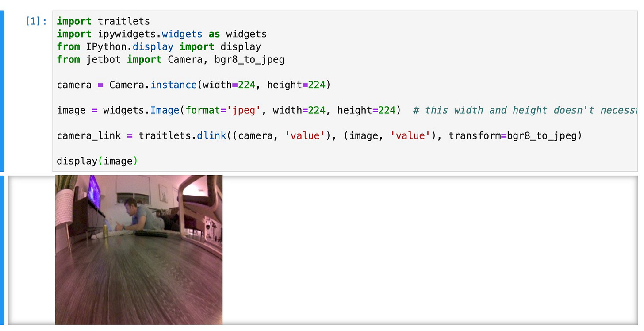Click the camera preview image in the output

pyautogui.click(x=139, y=250)
